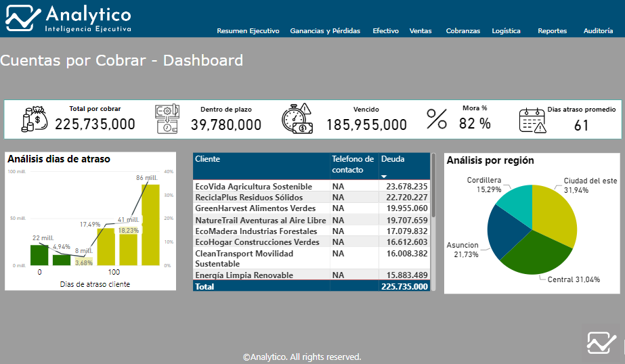Select the EcoVida Agricultura Sostenible row

[311, 186]
